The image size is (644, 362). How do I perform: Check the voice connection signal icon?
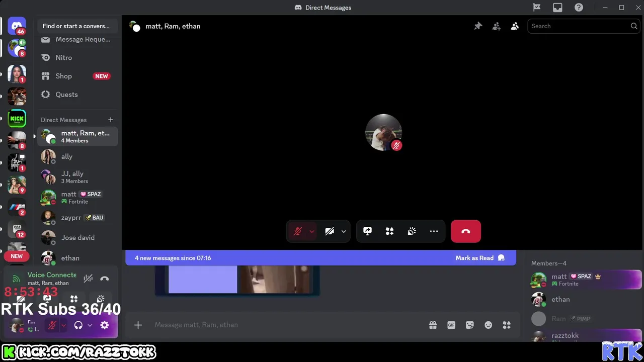[x=16, y=279]
